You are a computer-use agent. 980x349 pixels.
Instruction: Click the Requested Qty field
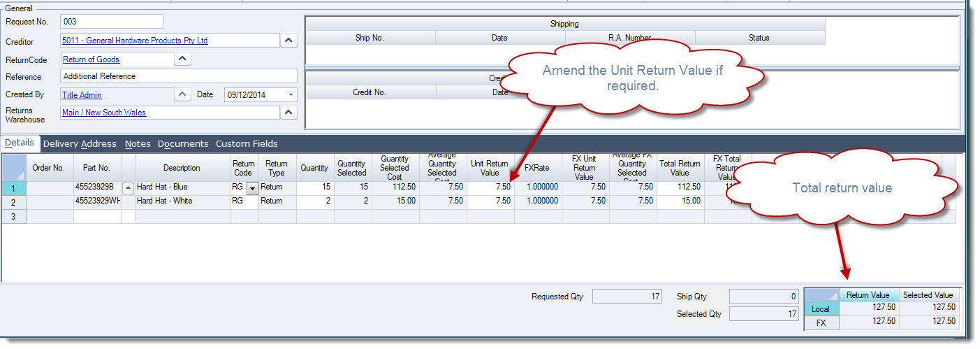[x=627, y=297]
